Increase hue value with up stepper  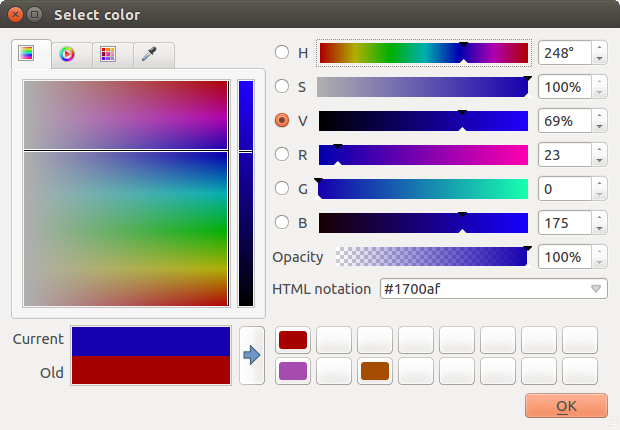599,47
